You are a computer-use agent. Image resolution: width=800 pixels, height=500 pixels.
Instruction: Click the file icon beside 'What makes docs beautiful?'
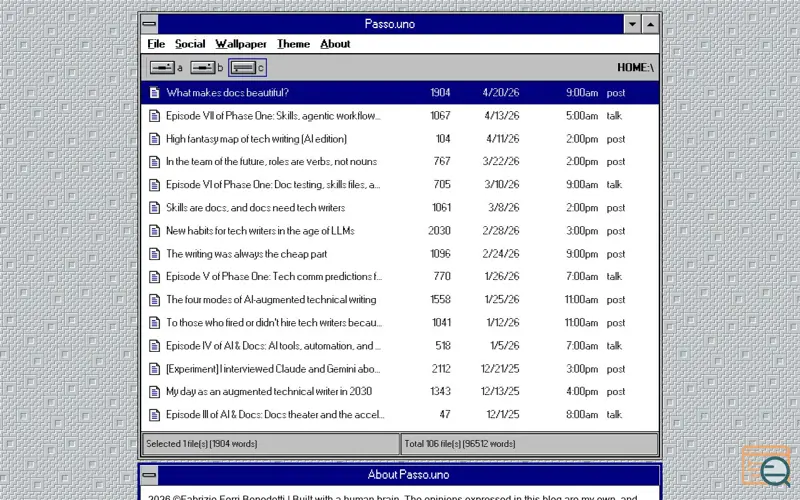tap(154, 93)
